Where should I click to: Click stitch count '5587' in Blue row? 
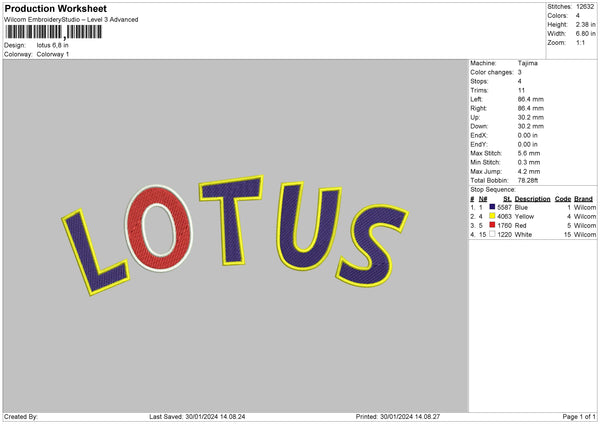[x=504, y=207]
